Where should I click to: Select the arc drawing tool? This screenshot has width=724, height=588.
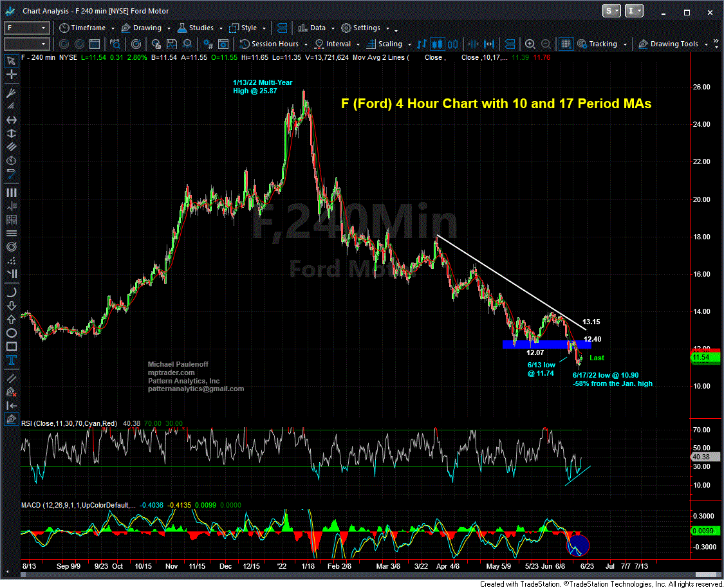[x=11, y=292]
